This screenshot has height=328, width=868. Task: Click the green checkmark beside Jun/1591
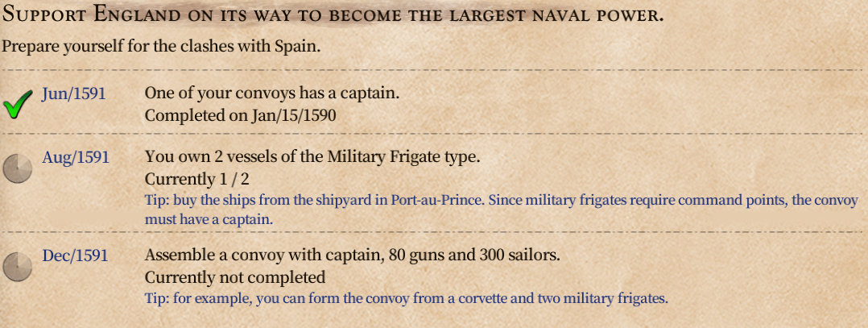click(x=19, y=106)
